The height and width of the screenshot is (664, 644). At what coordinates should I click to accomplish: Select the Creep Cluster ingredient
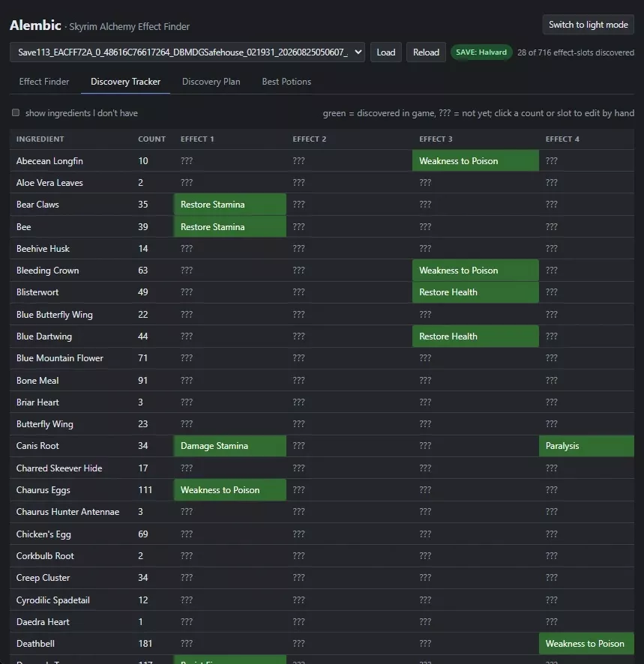tap(43, 578)
